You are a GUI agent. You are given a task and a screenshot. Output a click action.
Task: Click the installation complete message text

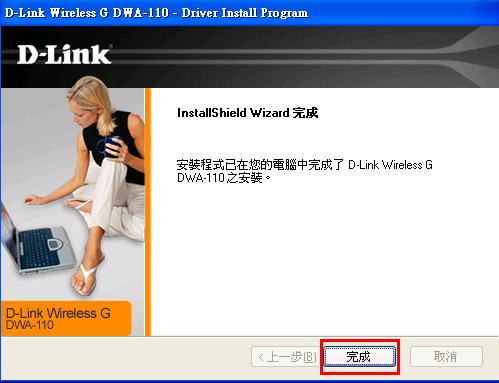pos(305,171)
